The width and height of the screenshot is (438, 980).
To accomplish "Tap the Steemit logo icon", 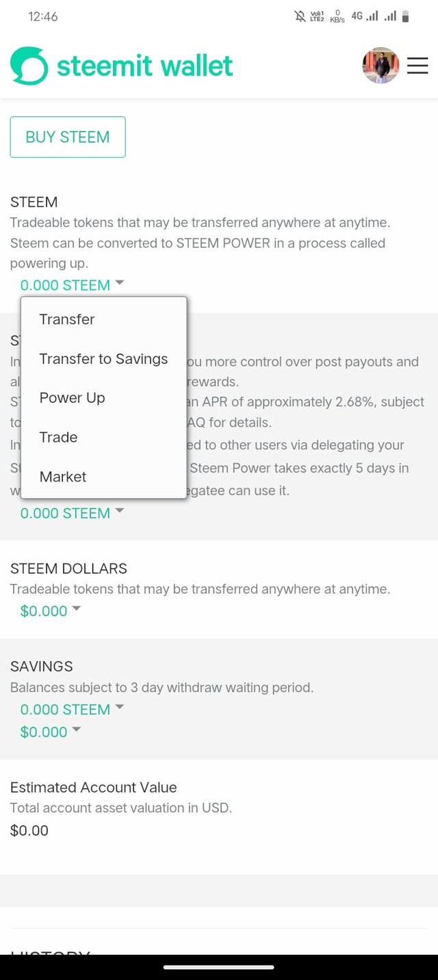I will (x=29, y=66).
